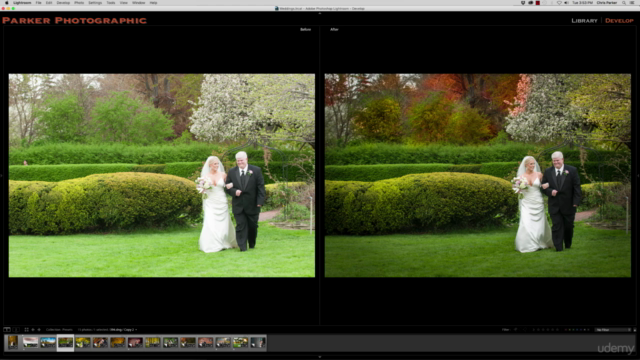Filter by yellow color label

[569, 330]
